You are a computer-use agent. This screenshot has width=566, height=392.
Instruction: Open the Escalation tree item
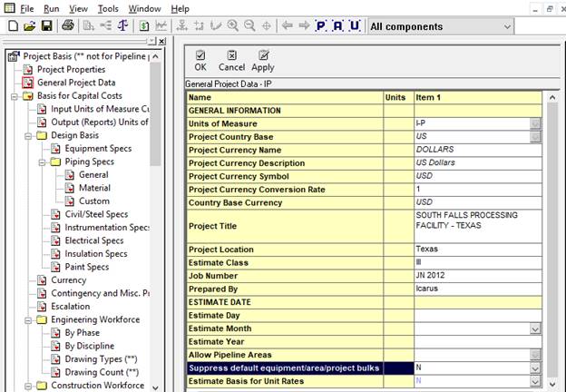71,307
